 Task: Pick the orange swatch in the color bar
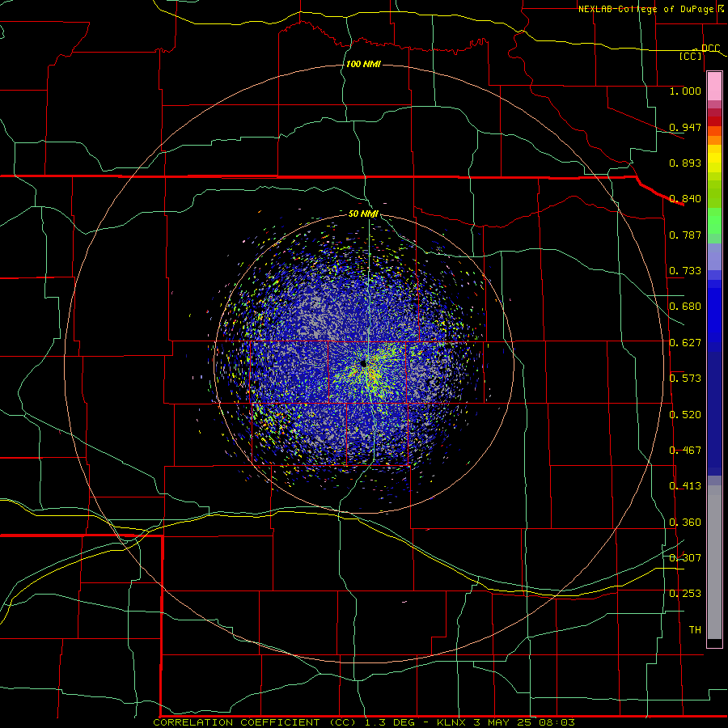point(714,140)
